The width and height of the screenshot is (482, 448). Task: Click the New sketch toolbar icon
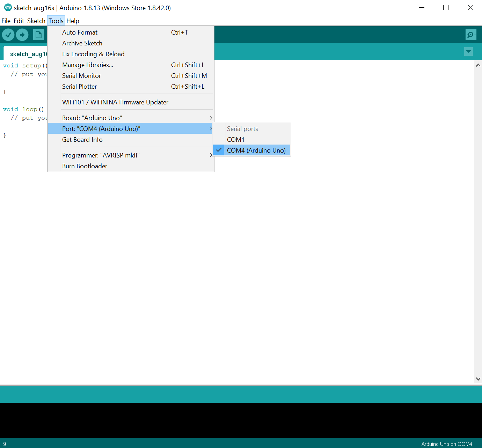(x=38, y=35)
